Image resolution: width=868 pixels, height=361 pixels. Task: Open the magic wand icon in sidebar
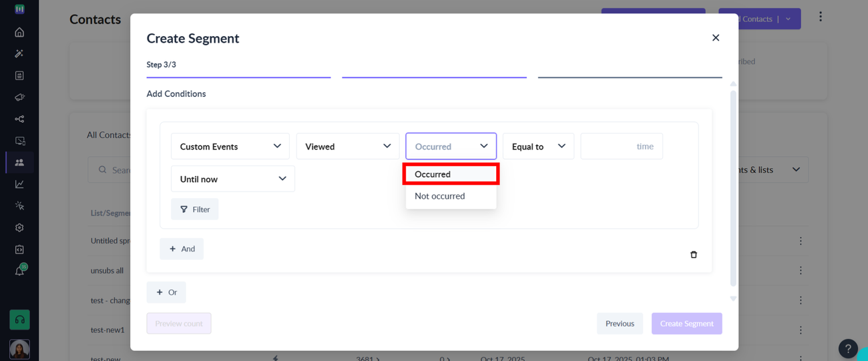click(x=19, y=53)
